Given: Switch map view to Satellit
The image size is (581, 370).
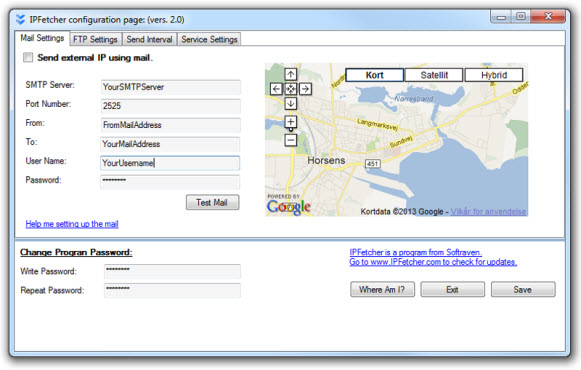Looking at the screenshot, I should [x=434, y=75].
